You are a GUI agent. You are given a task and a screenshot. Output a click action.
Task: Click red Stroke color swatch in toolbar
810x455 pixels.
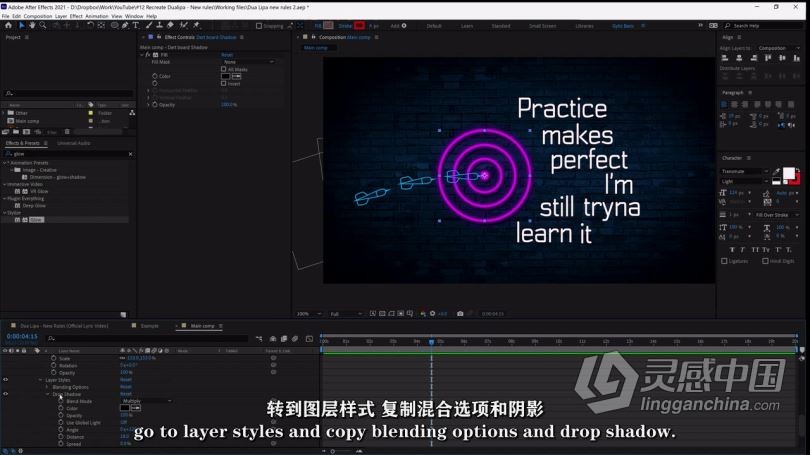[x=359, y=25]
